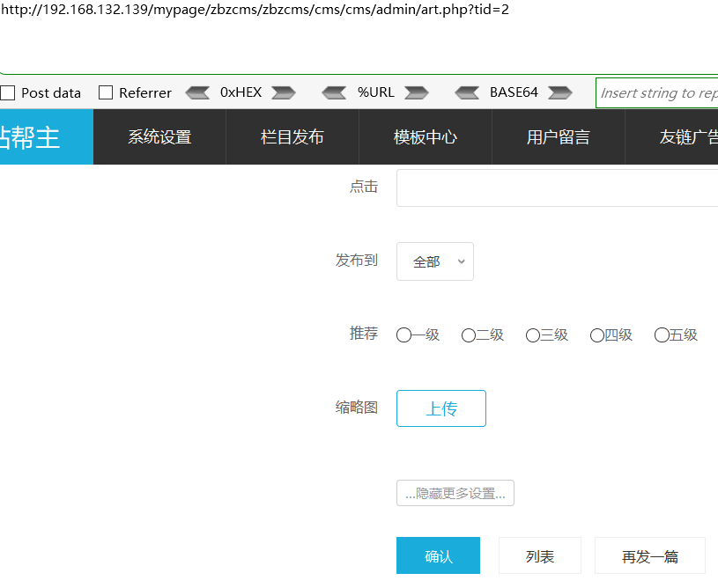Enable the Post data checkbox
Image resolution: width=718 pixels, height=588 pixels.
(x=8, y=92)
